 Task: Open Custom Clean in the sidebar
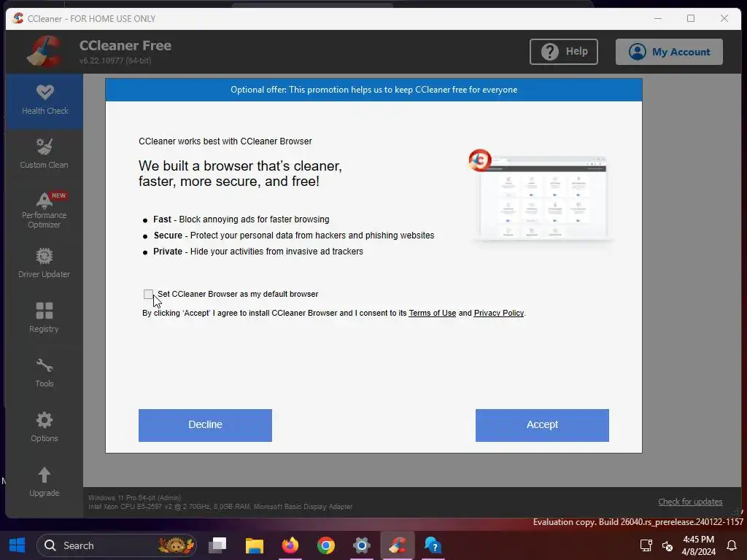tap(44, 153)
